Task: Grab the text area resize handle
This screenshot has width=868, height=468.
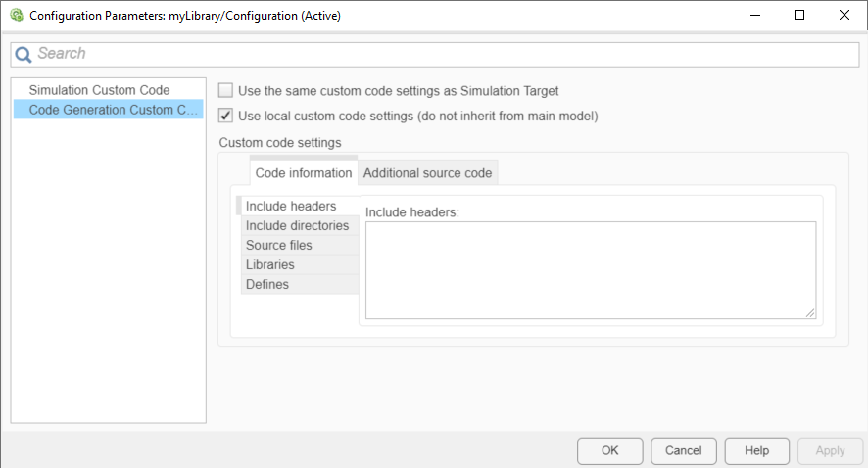Action: (810, 312)
